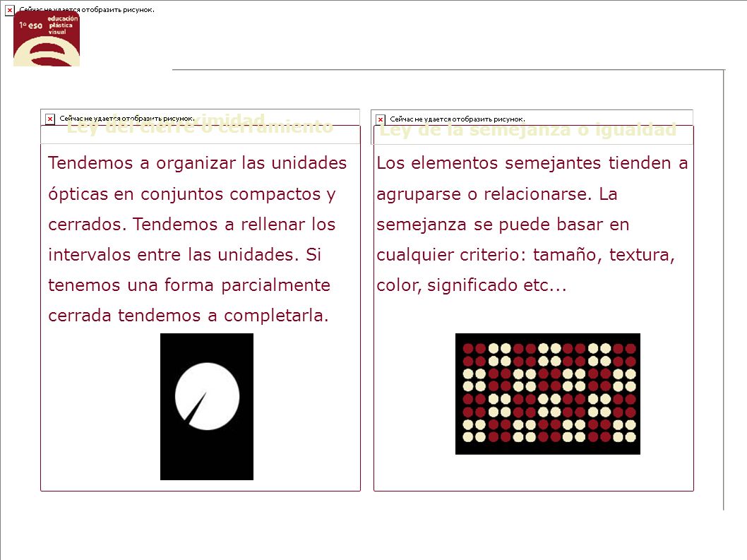The height and width of the screenshot is (560, 747).
Task: Click the line 'cualquier criterio: tamaño, textura,'
Action: [525, 255]
